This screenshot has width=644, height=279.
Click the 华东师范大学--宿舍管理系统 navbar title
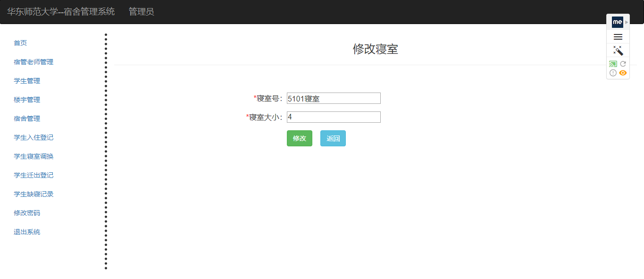[x=61, y=12]
